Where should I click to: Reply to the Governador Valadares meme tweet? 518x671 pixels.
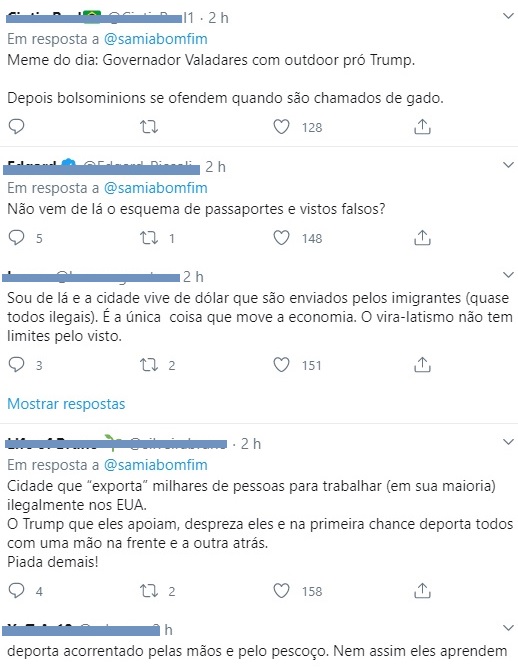(16, 127)
